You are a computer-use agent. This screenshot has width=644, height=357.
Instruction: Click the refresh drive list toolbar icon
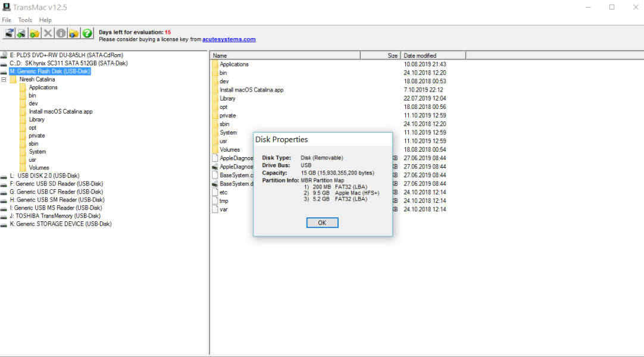[x=9, y=33]
